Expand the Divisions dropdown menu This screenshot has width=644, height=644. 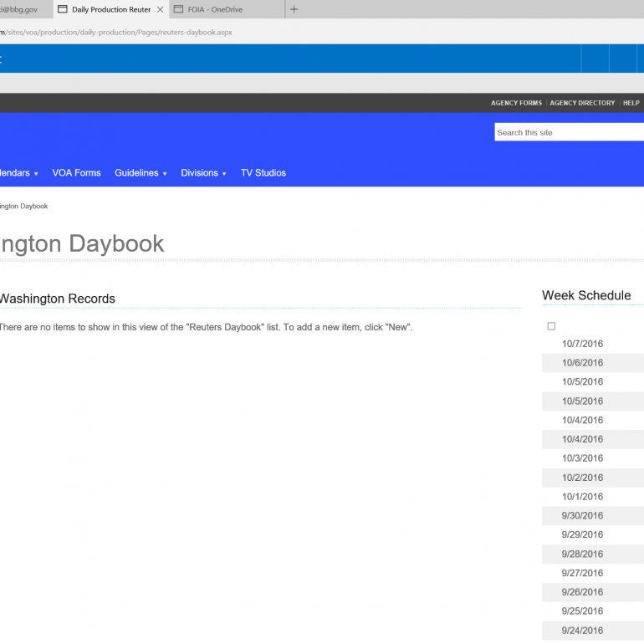203,173
